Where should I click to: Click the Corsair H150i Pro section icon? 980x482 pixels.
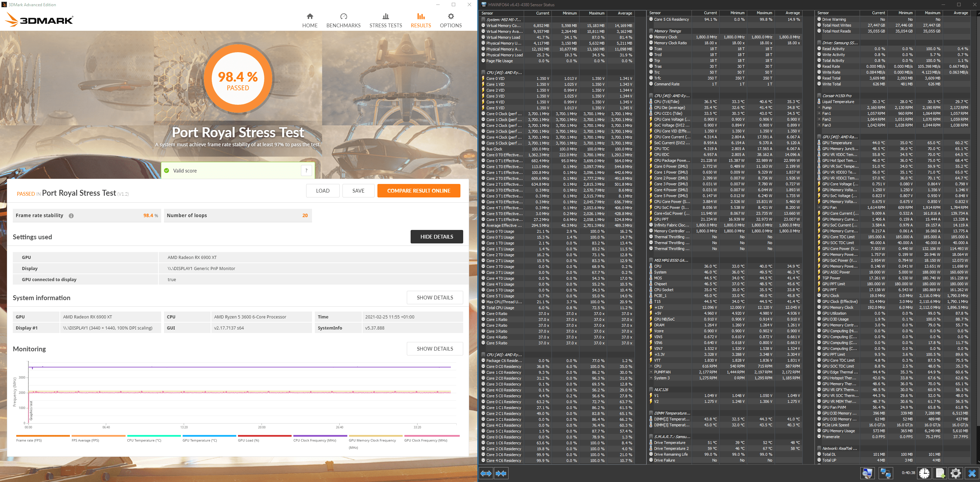(x=819, y=96)
